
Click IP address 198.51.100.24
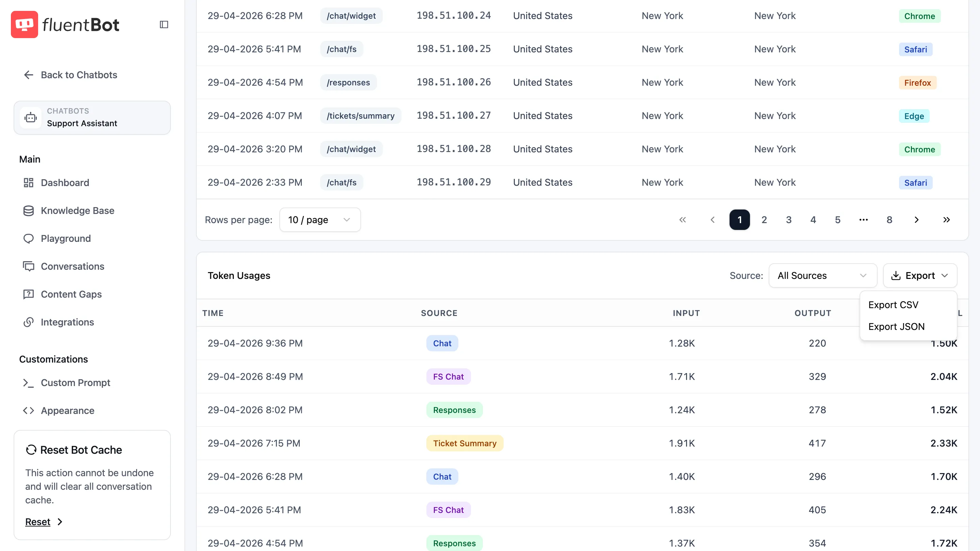click(454, 16)
